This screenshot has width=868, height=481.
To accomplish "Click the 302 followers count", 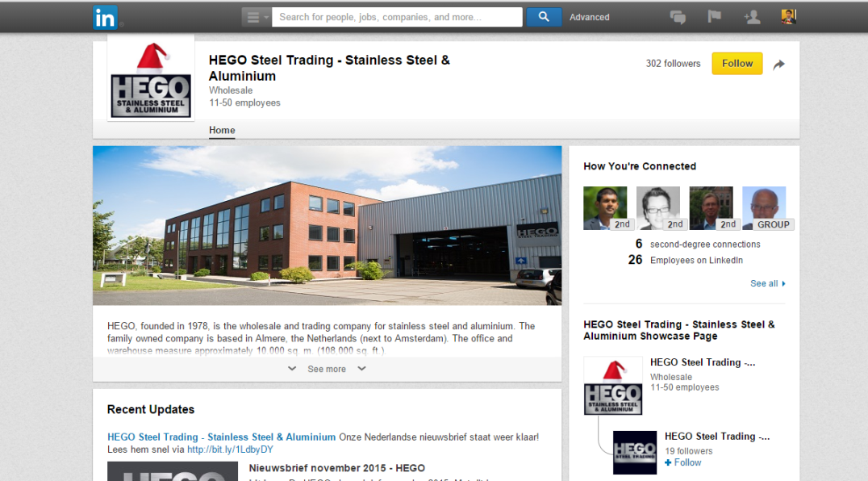I will 673,64.
